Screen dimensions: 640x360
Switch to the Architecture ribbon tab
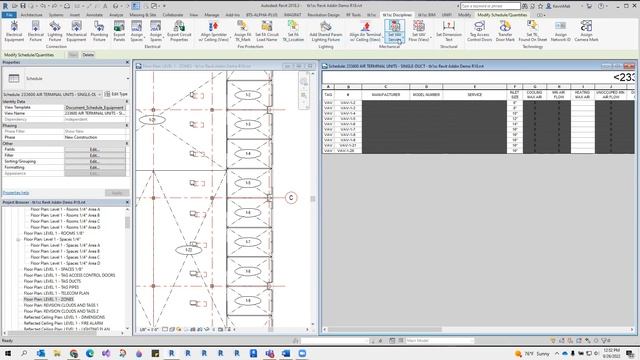click(x=31, y=15)
